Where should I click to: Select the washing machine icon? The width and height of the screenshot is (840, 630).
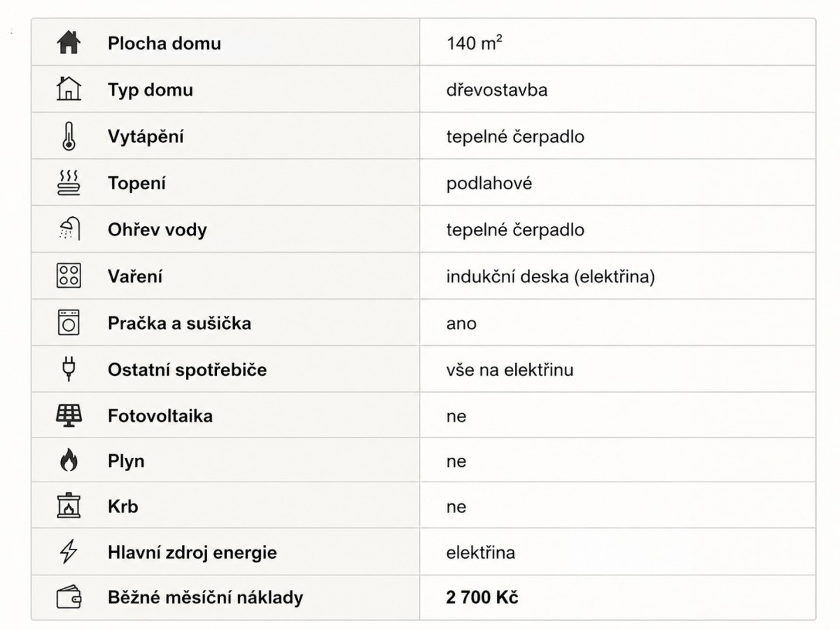point(69,323)
